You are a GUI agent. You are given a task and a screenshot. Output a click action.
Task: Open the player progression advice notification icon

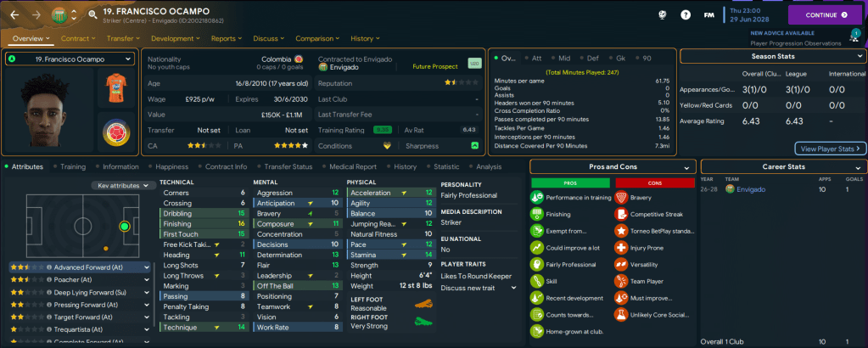(x=854, y=36)
